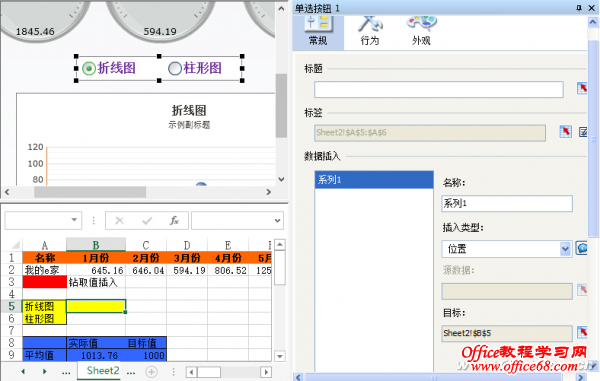Click the 目标 field Sheet2!$B$5

[x=507, y=334]
